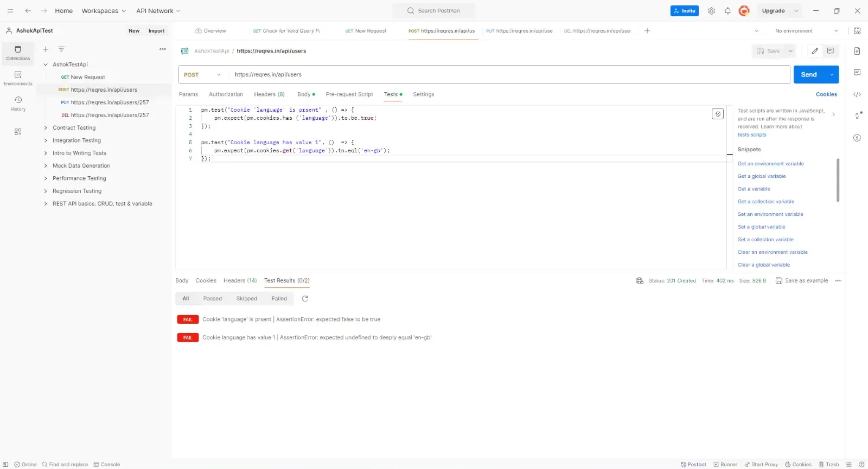Switch to the Pre-request Script tab
The height and width of the screenshot is (469, 868).
pyautogui.click(x=349, y=94)
